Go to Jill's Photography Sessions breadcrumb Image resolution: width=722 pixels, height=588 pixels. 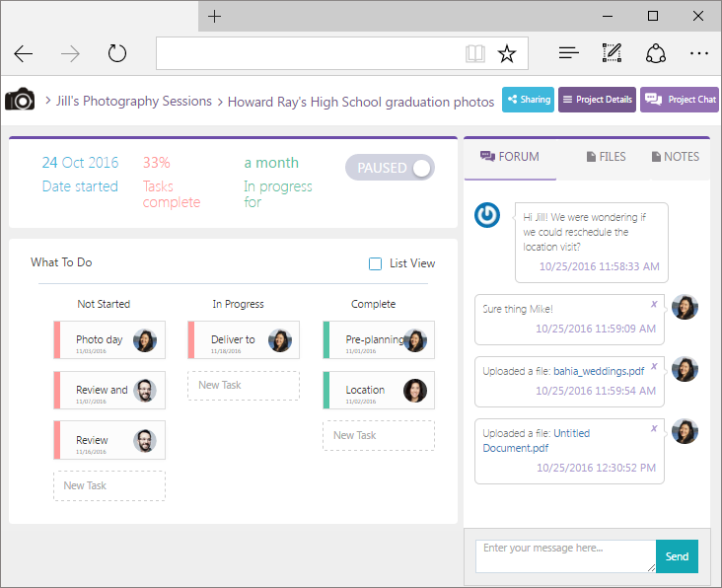click(x=134, y=101)
